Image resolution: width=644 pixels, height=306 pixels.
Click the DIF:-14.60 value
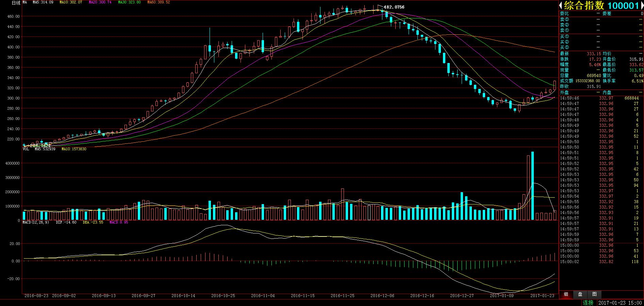pyautogui.click(x=66, y=222)
